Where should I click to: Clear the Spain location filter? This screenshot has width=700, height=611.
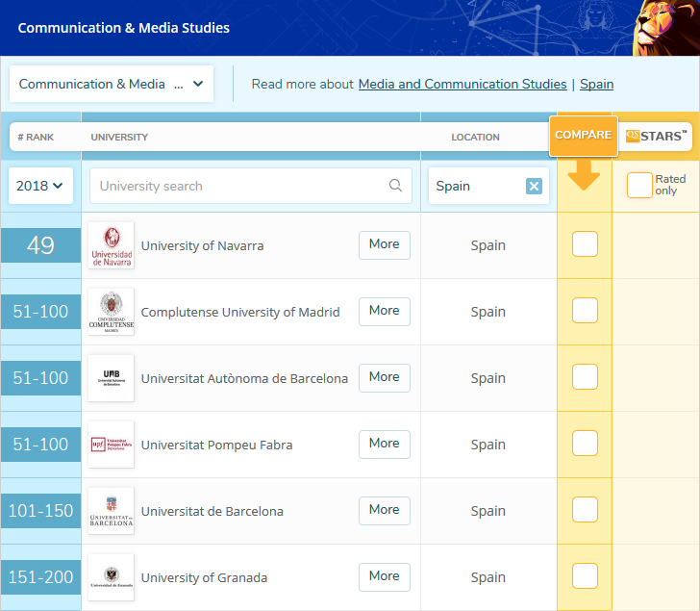[x=534, y=186]
